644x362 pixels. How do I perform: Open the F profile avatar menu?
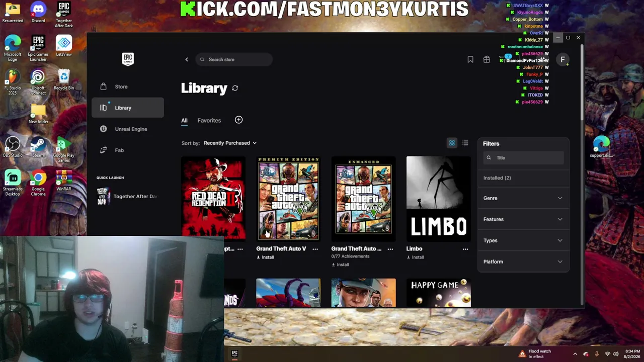[562, 59]
